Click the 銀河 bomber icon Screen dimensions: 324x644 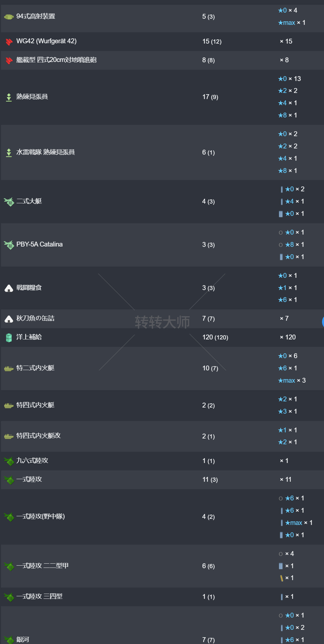(x=9, y=639)
